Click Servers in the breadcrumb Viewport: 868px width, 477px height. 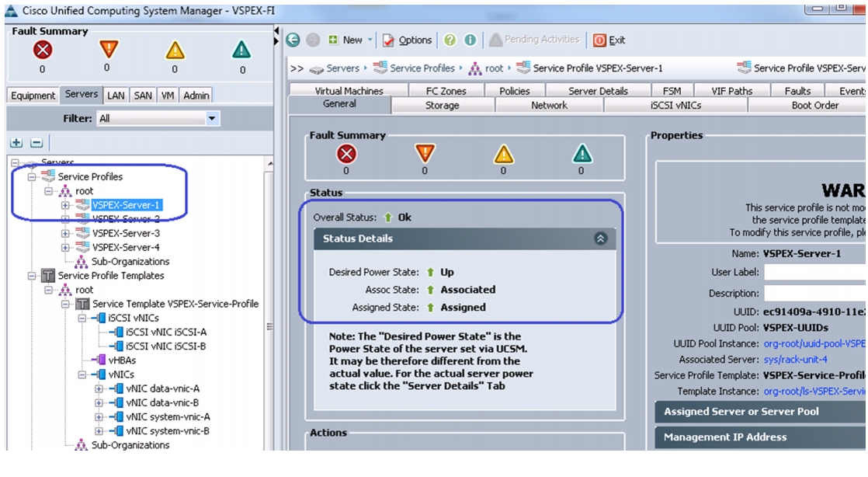342,68
